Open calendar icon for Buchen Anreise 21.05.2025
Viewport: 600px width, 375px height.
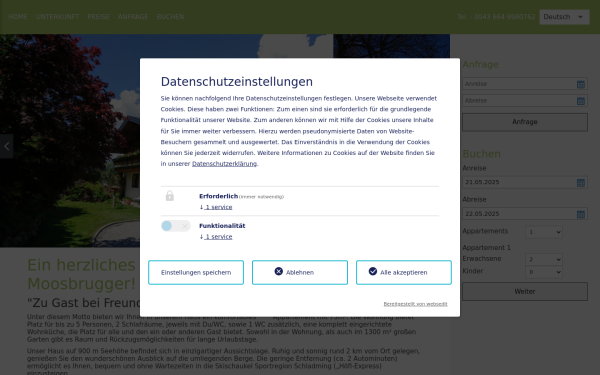click(x=580, y=183)
